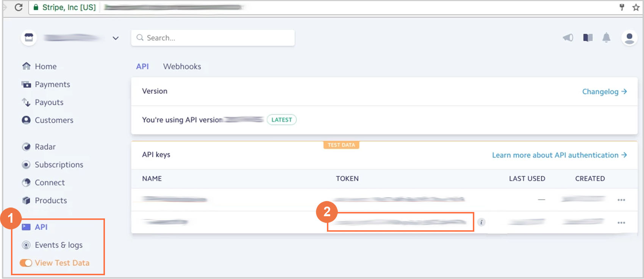Open Events & logs

tap(52, 245)
